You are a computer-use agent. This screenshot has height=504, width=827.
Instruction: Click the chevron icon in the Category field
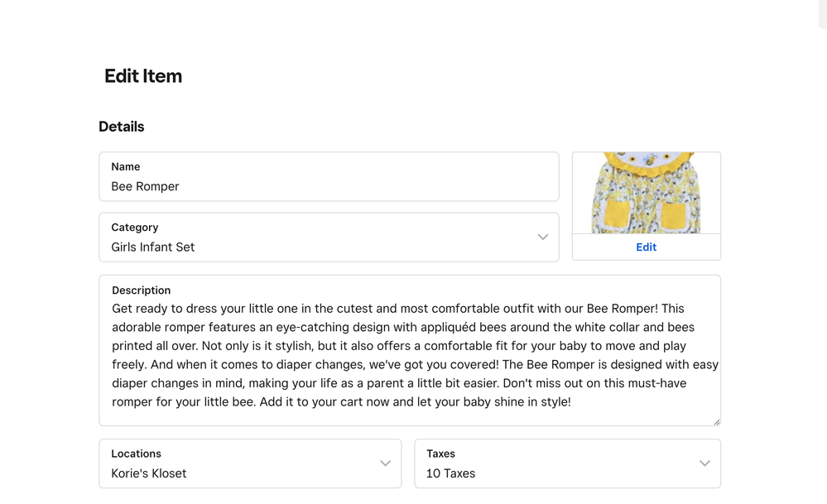(x=543, y=237)
